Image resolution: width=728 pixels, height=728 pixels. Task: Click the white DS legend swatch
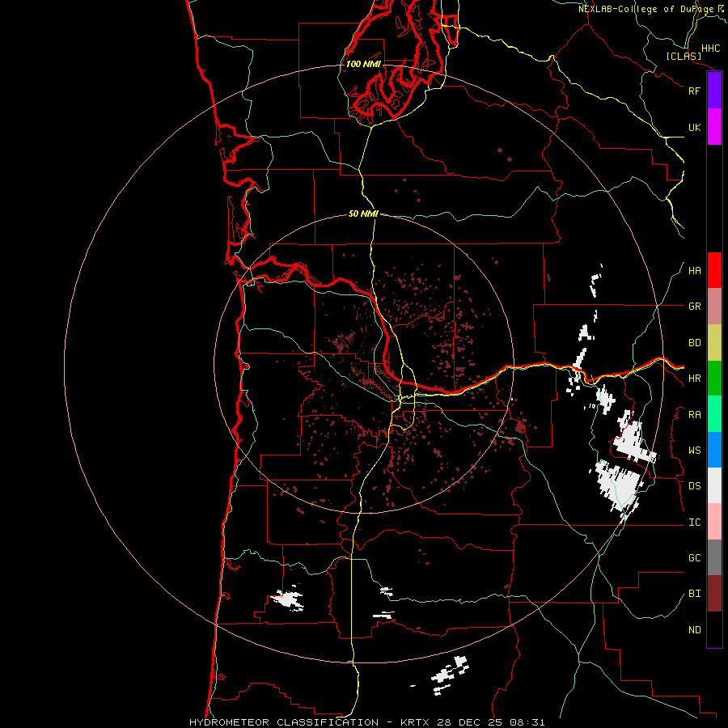pyautogui.click(x=714, y=485)
